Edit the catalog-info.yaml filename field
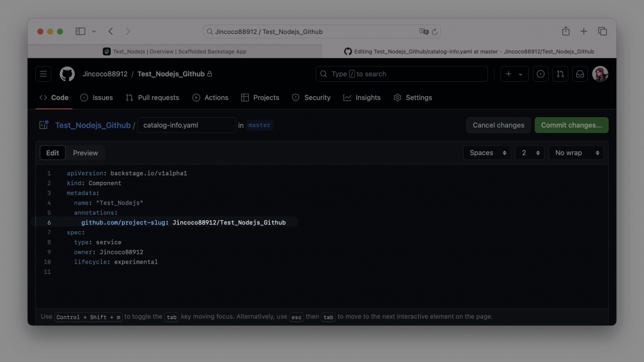Image resolution: width=644 pixels, height=362 pixels. (x=186, y=125)
